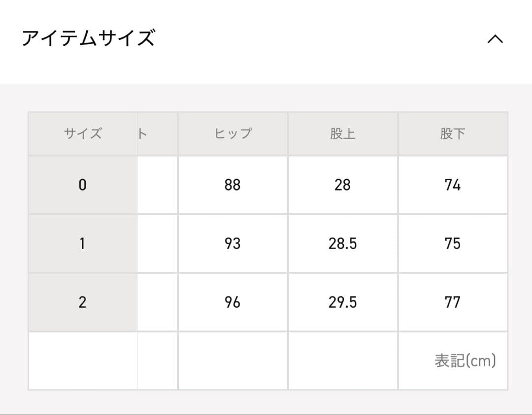The width and height of the screenshot is (532, 415).
Task: Select the inseam value 75 cell
Action: [453, 244]
